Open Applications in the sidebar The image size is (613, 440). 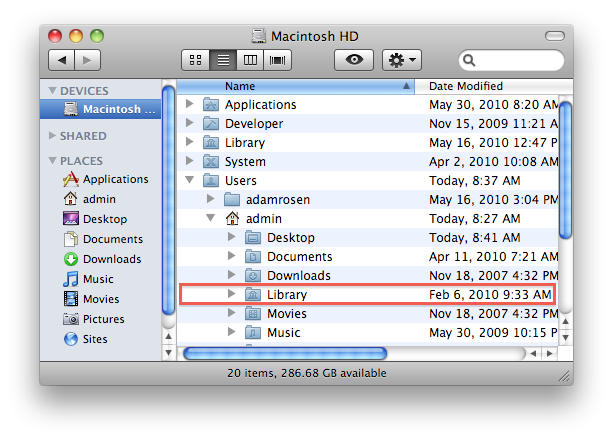point(114,179)
